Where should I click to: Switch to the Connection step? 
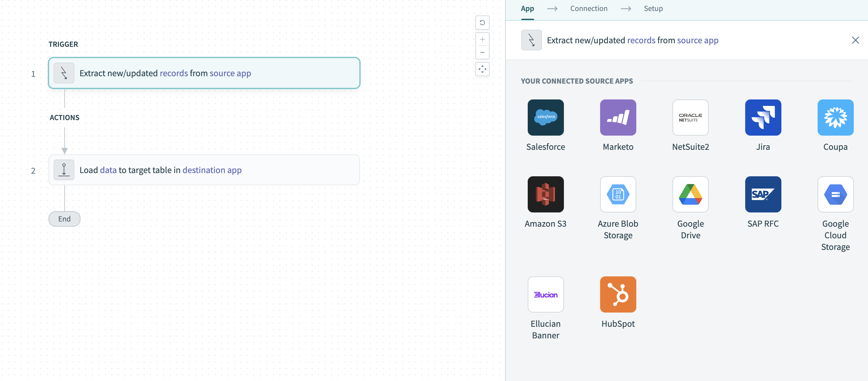tap(589, 8)
